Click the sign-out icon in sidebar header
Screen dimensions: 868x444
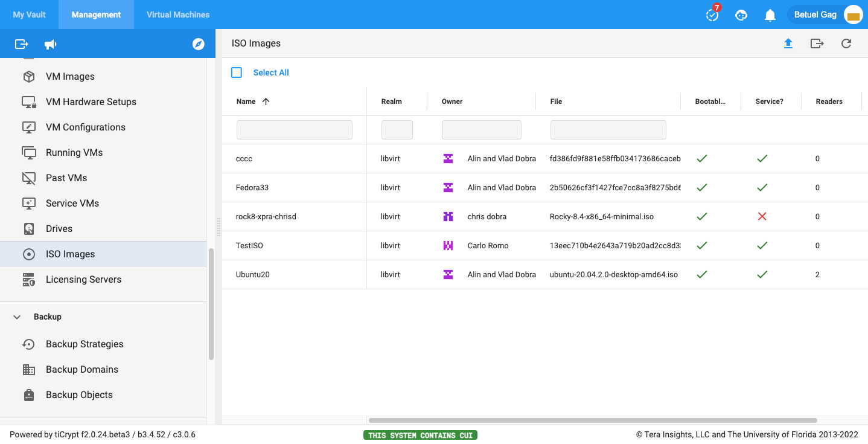click(x=22, y=44)
